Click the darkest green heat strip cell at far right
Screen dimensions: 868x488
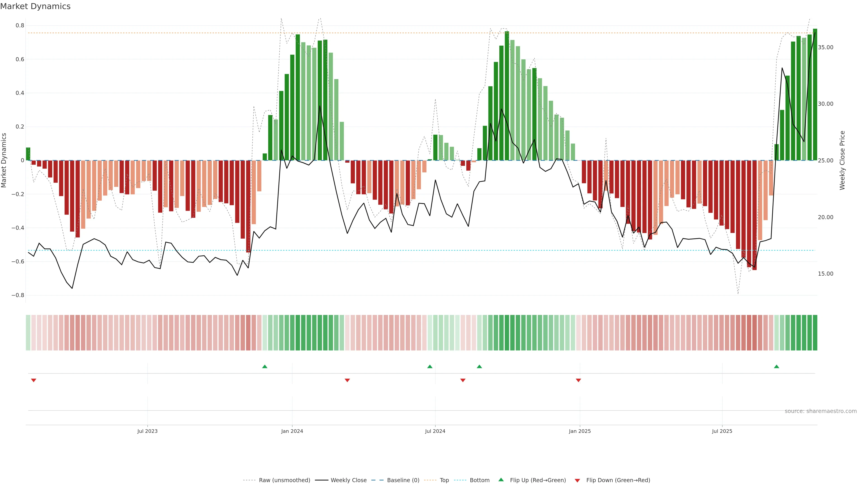(815, 332)
